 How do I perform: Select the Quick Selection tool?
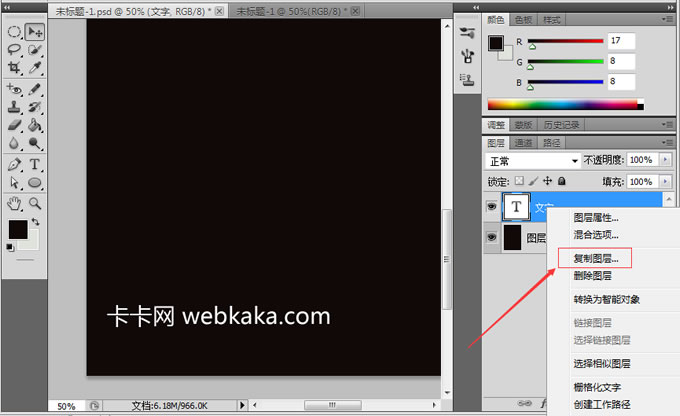point(35,49)
